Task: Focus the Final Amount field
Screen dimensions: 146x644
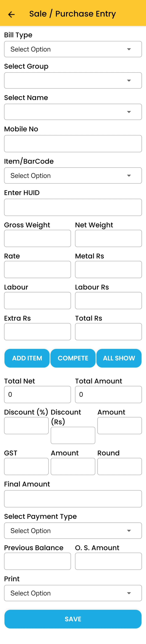Action: pyautogui.click(x=73, y=498)
